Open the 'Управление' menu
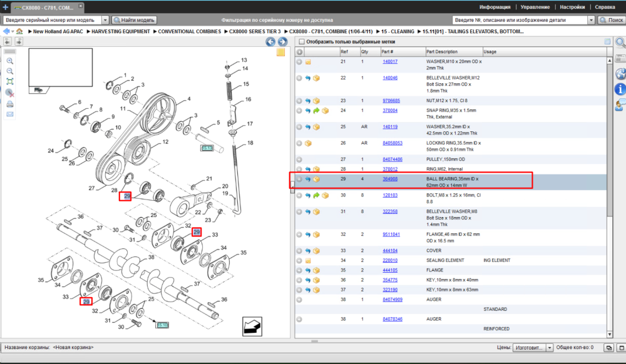Viewport: 626px width, 364px height. [x=535, y=7]
